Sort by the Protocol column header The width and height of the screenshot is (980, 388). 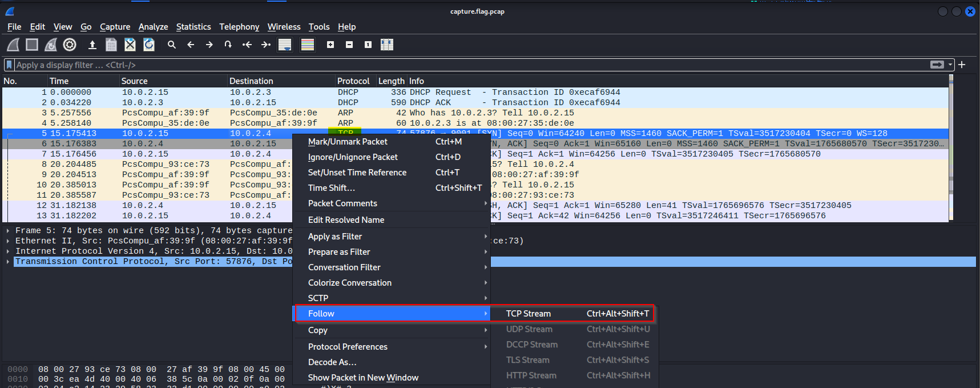pos(356,81)
